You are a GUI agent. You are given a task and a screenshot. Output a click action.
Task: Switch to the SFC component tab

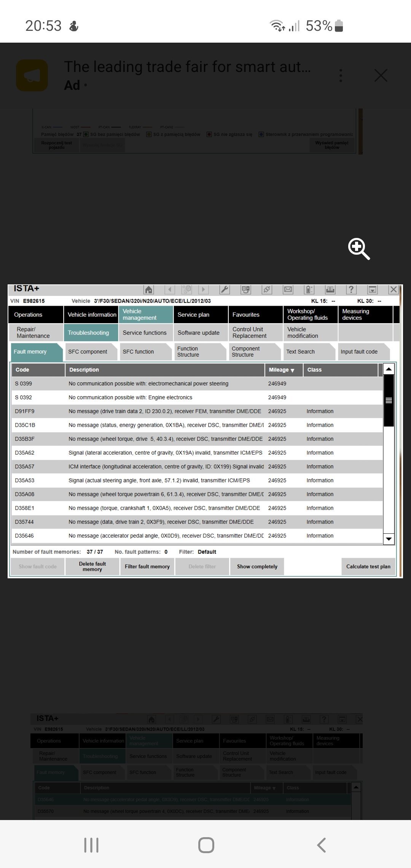coord(91,352)
